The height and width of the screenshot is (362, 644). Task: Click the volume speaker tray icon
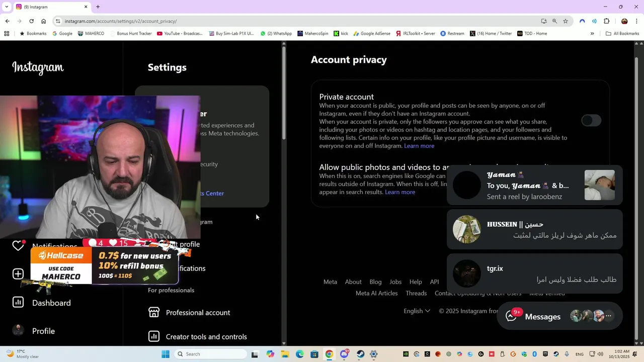[600, 354]
